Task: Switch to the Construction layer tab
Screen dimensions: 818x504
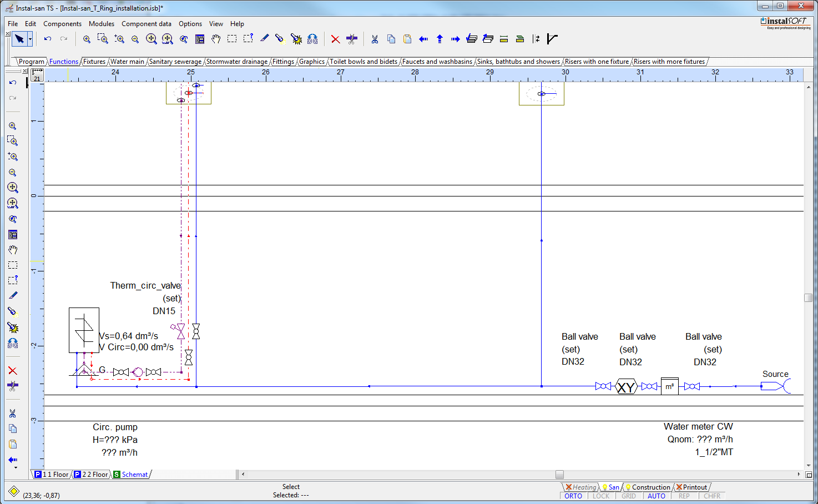Action: coord(648,487)
